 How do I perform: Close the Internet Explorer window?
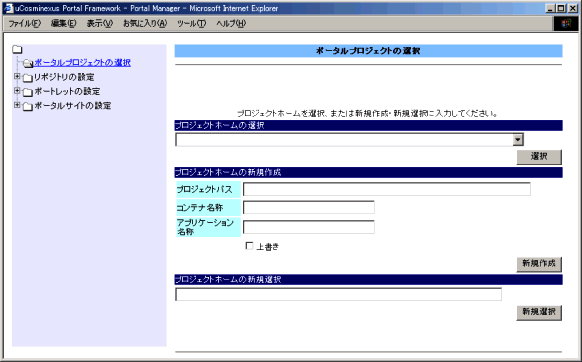point(573,8)
